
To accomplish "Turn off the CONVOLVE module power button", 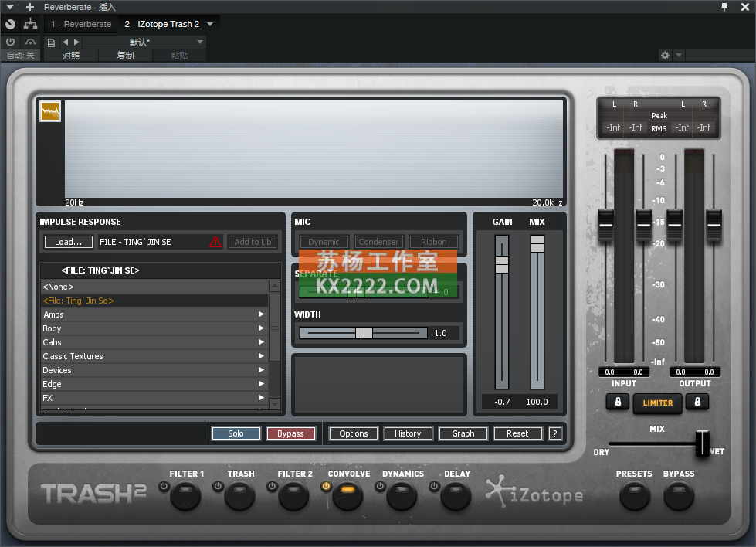I will [326, 486].
